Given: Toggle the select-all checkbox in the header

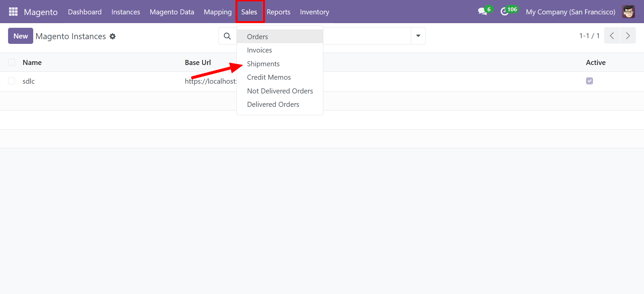Looking at the screenshot, I should click(x=12, y=62).
